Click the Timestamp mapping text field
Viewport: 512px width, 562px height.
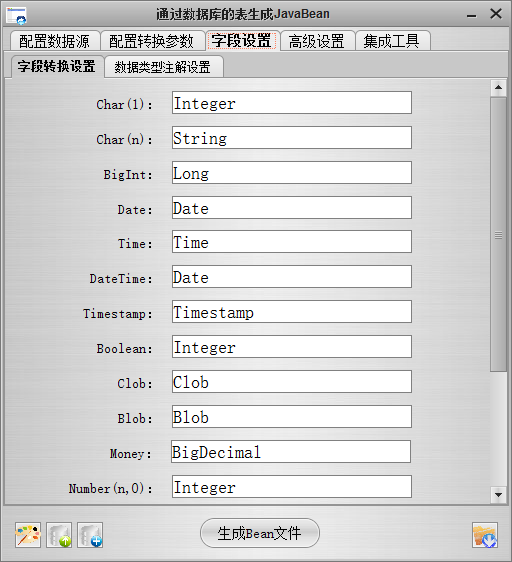[291, 312]
